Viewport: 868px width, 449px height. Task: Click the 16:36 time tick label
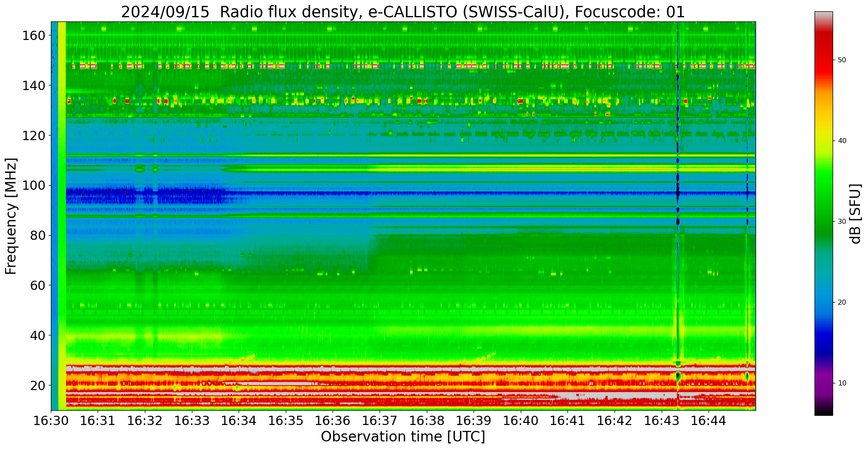click(333, 420)
